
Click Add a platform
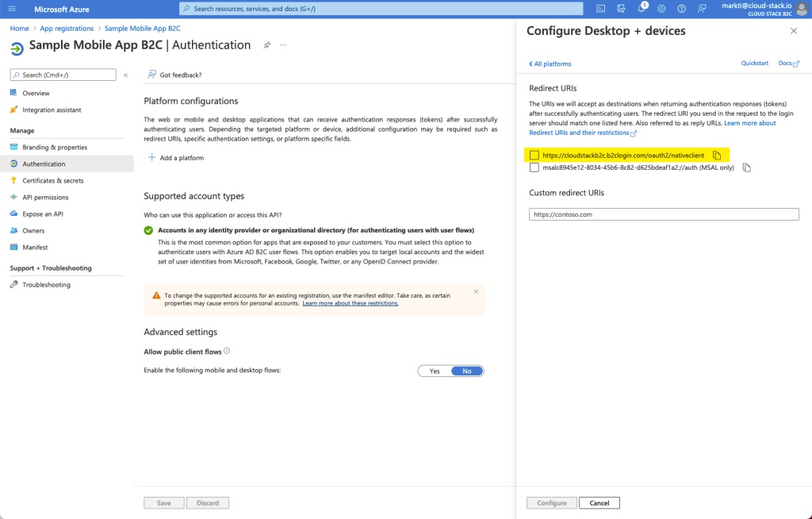click(182, 158)
